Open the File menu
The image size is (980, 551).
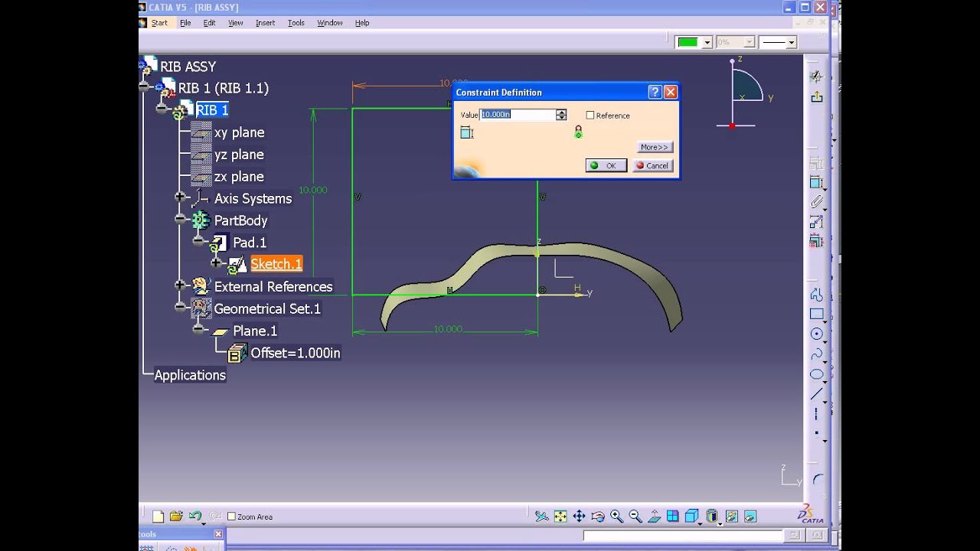pyautogui.click(x=185, y=23)
